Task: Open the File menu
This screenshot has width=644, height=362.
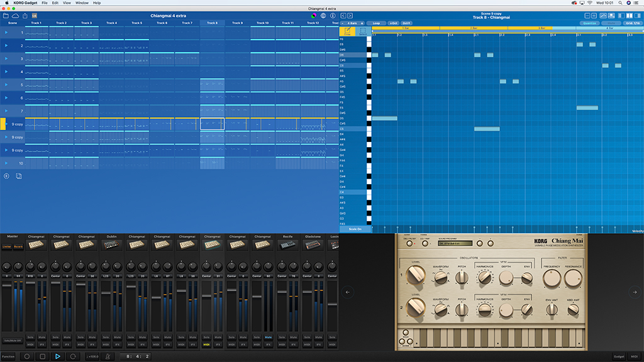Action: (x=45, y=3)
